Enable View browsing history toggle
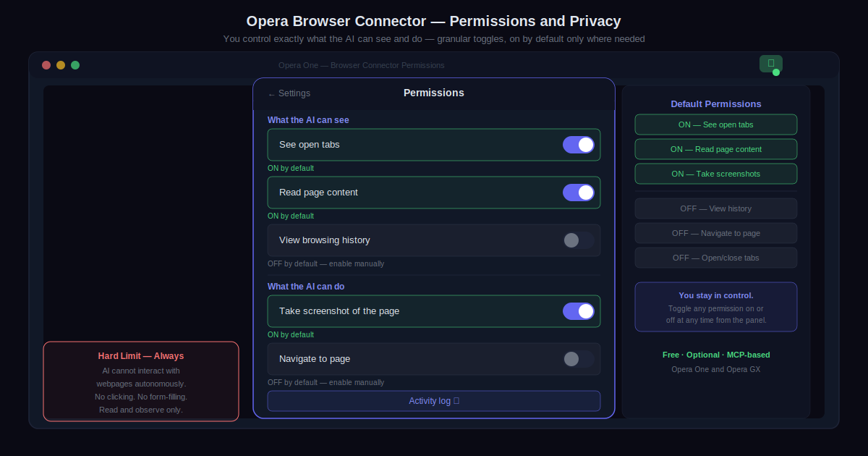 pos(579,240)
